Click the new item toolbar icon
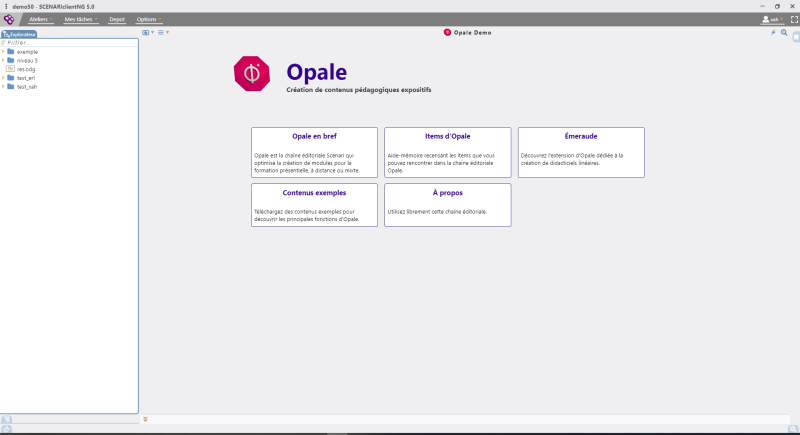The image size is (800, 435). (145, 33)
